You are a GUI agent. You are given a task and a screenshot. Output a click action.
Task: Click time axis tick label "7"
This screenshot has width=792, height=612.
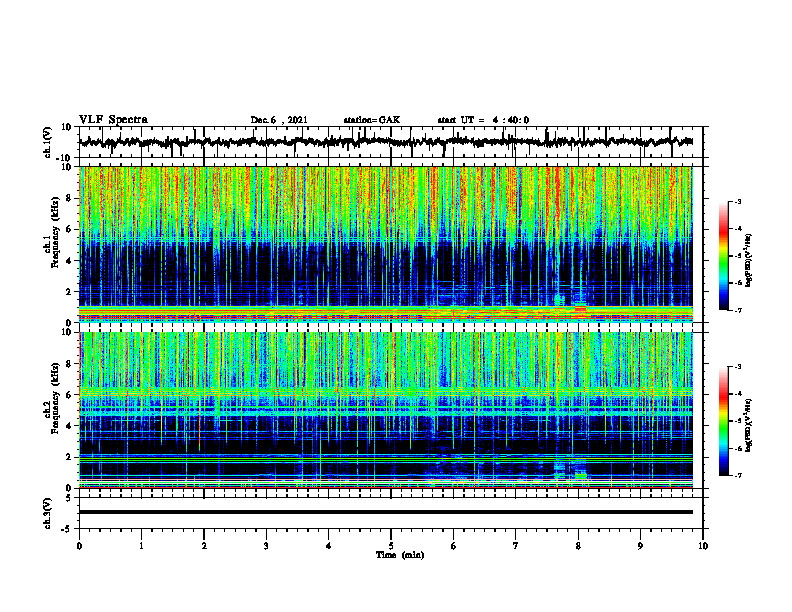(x=516, y=546)
